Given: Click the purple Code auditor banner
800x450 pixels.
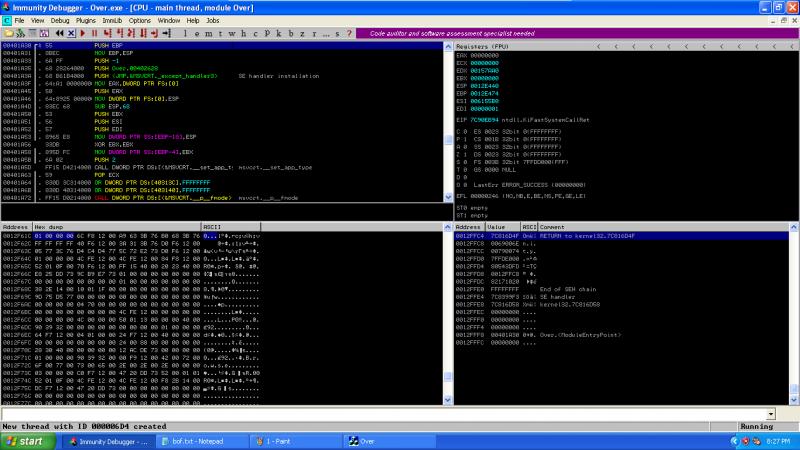Looking at the screenshot, I should pyautogui.click(x=577, y=33).
